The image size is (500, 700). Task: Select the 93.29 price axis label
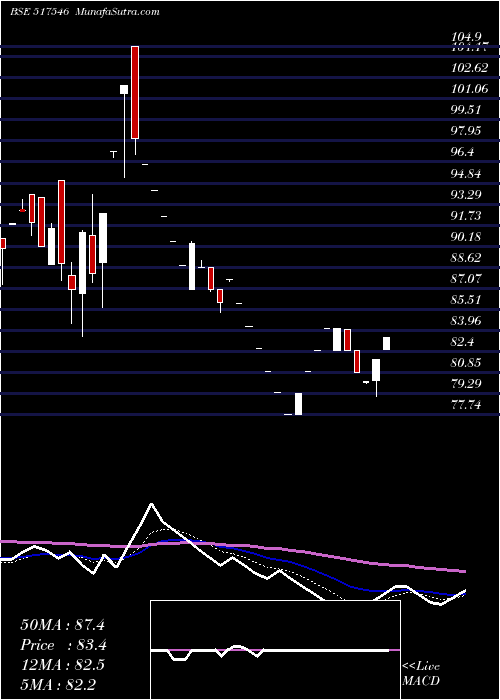pos(466,195)
